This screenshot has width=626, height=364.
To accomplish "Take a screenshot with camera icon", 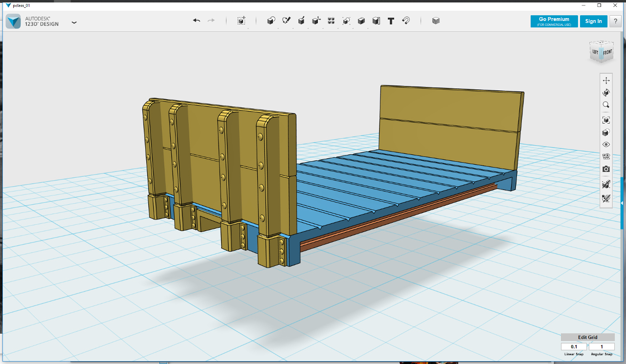I will click(606, 169).
